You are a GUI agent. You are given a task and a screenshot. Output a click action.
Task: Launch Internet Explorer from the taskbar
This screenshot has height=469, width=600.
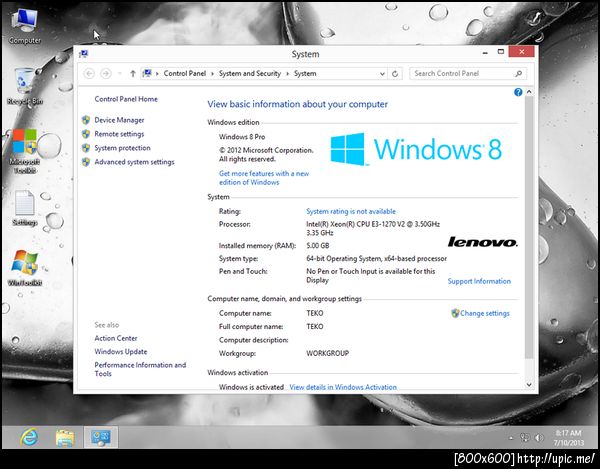click(x=29, y=437)
